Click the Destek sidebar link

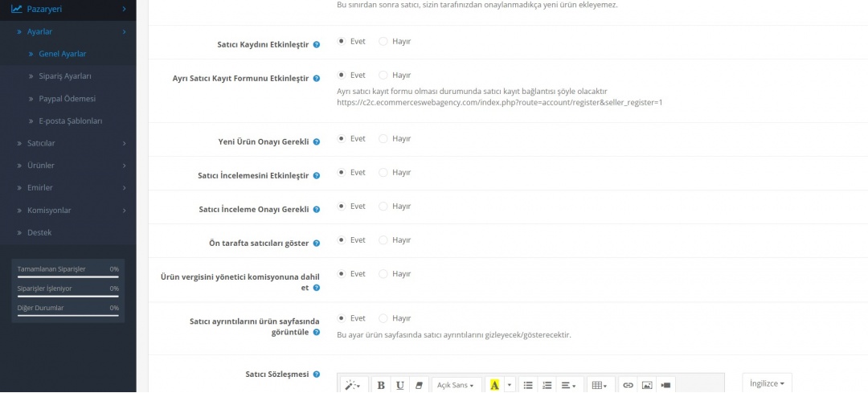pyautogui.click(x=39, y=232)
